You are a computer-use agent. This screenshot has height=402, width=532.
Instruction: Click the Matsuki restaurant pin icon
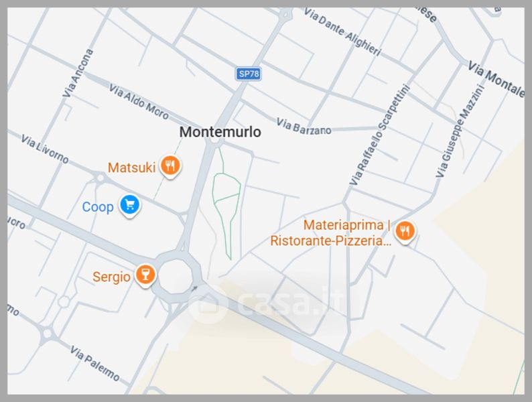[x=170, y=166]
